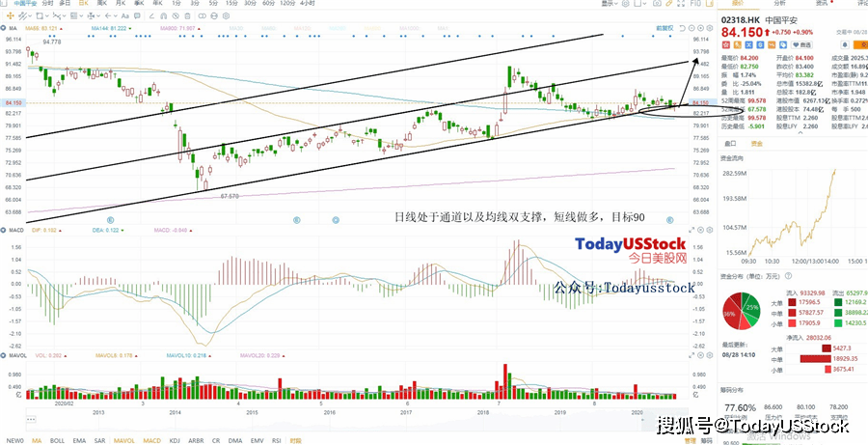Toggle KDJ indicator at the bottom bar

point(175,440)
